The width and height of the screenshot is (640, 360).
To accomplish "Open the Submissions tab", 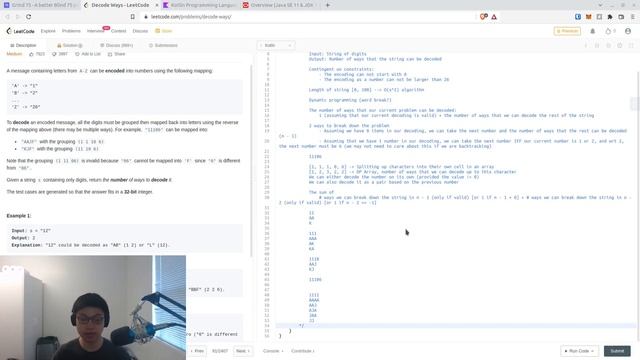I will pos(163,45).
